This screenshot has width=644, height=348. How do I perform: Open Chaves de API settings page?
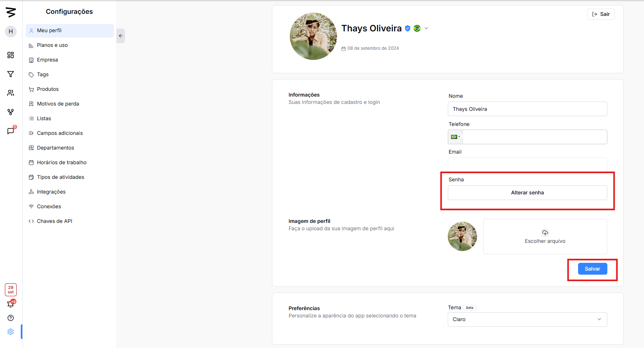[x=54, y=221]
